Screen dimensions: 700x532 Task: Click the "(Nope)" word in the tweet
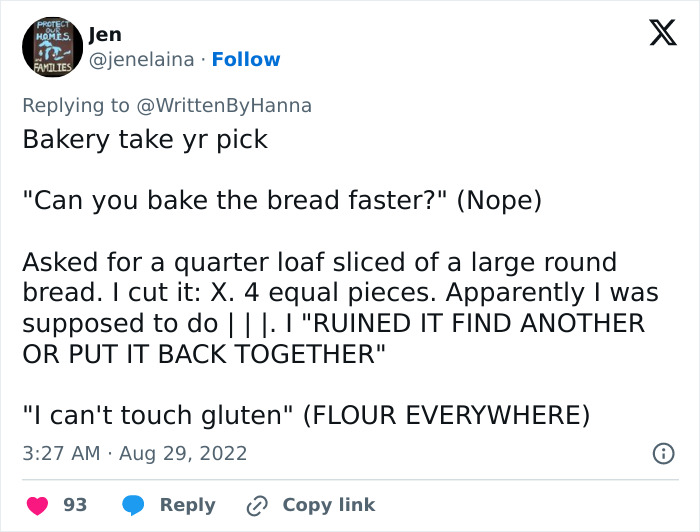click(x=498, y=200)
